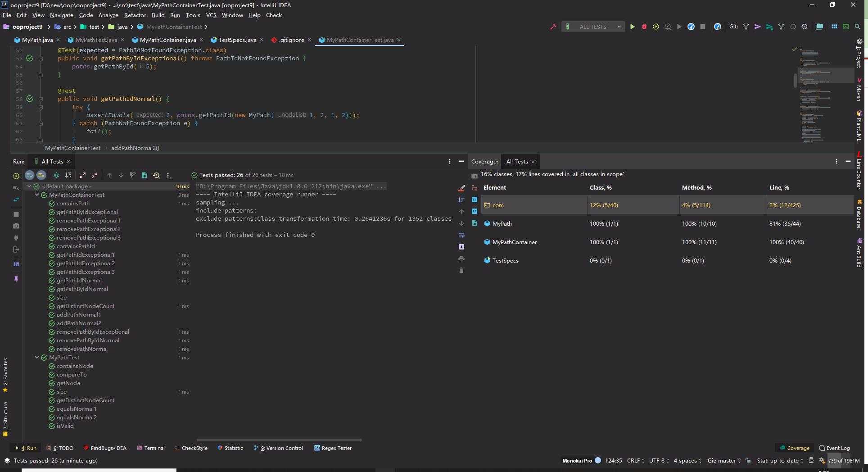Open the ALL TESTS run configuration dropdown
The height and width of the screenshot is (472, 868).
(x=593, y=27)
